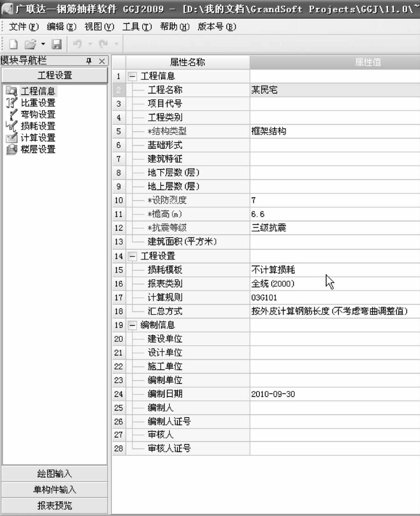Select 楼层设置 text in navigation list
This screenshot has height=516, width=420.
(x=38, y=149)
